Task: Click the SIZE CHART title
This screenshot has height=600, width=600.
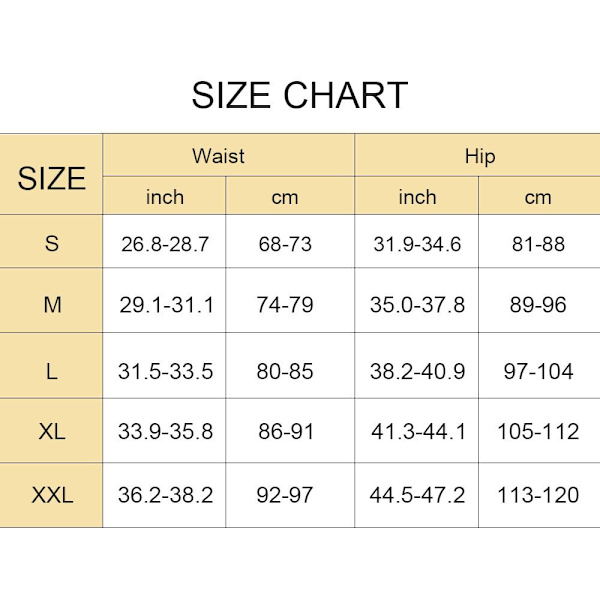Action: click(300, 95)
